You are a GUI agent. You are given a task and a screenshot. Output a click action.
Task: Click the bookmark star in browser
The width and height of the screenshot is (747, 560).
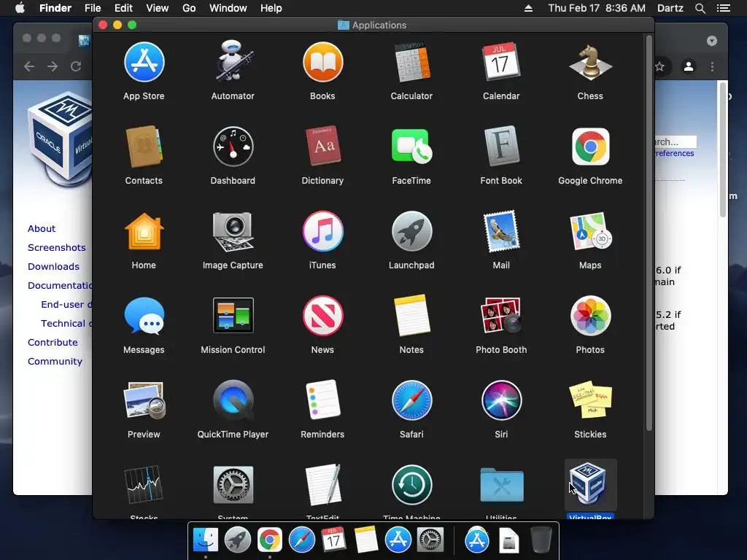[659, 66]
